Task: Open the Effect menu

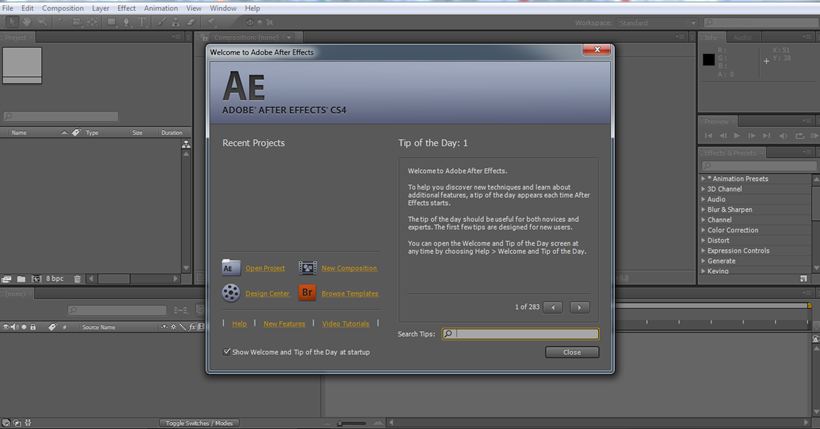Action: click(126, 8)
